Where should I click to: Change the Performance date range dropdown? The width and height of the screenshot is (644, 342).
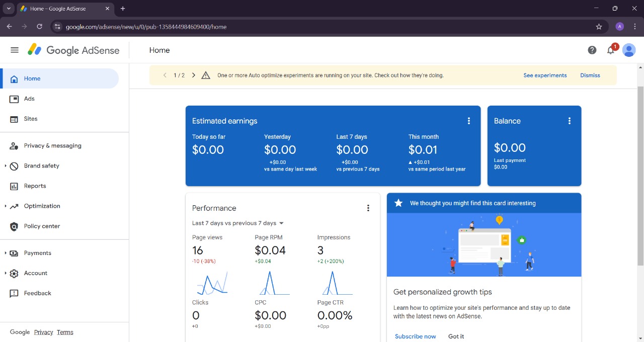click(238, 223)
